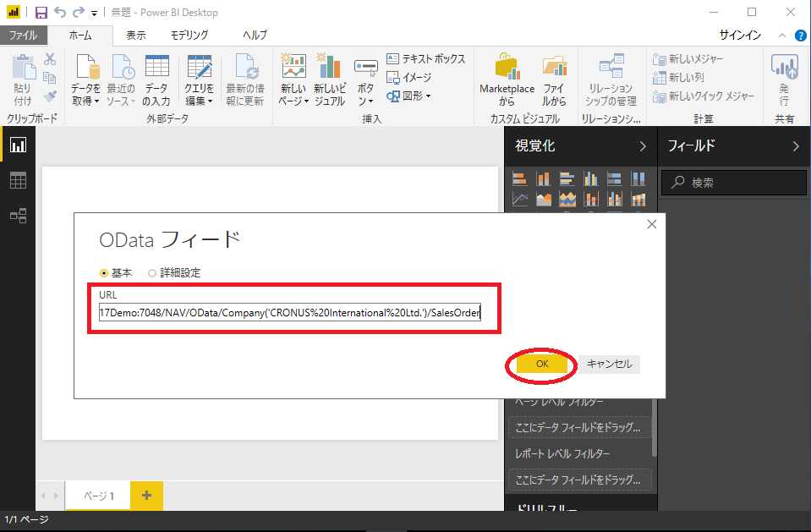
Task: Select the stacked column chart visual
Action: tap(543, 179)
